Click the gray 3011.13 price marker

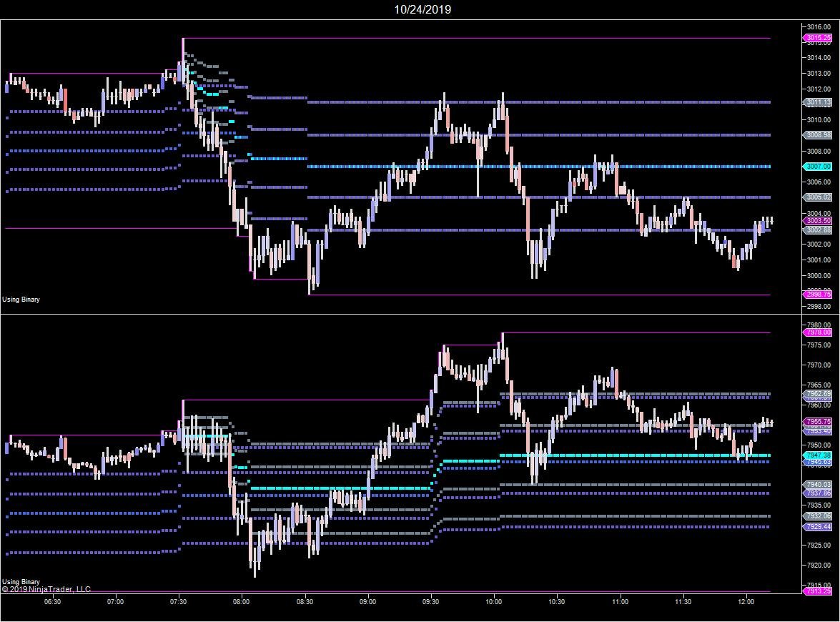[x=818, y=102]
